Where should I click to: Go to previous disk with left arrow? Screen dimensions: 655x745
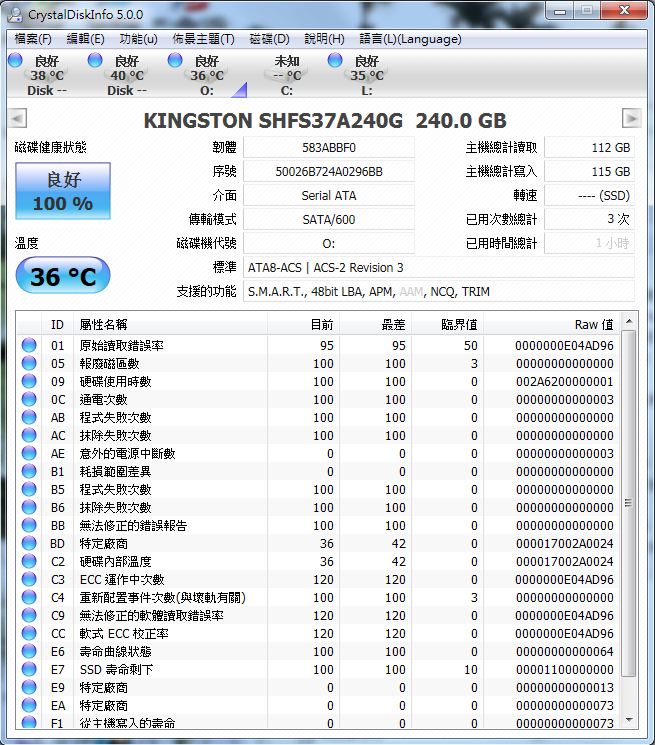18,118
